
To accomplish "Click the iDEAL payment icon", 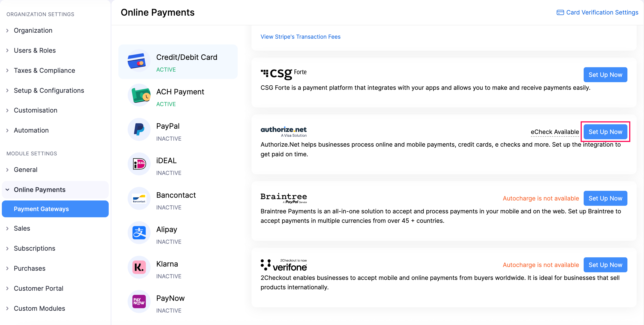I will [139, 164].
